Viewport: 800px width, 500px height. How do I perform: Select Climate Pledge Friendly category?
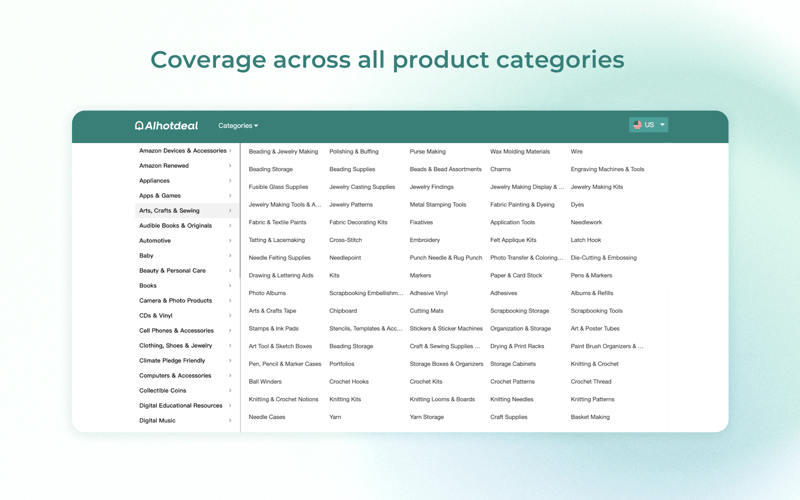click(172, 360)
